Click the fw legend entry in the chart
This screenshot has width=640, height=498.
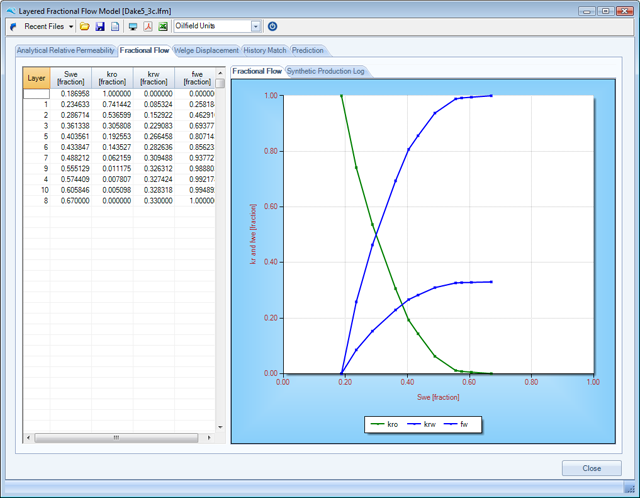point(456,425)
